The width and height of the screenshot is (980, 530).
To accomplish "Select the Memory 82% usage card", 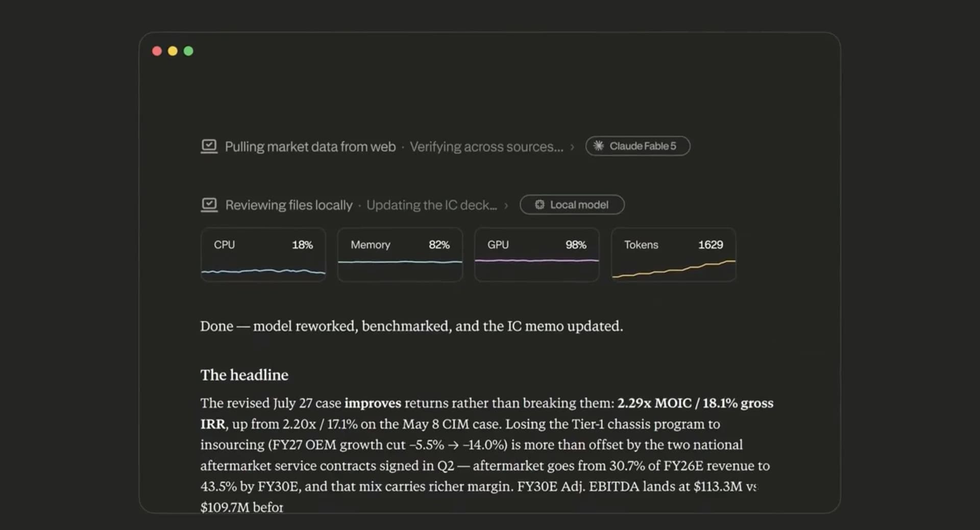I will tap(400, 255).
